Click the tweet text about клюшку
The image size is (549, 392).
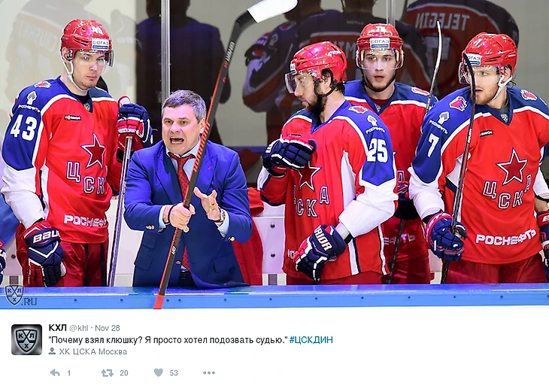(168, 340)
